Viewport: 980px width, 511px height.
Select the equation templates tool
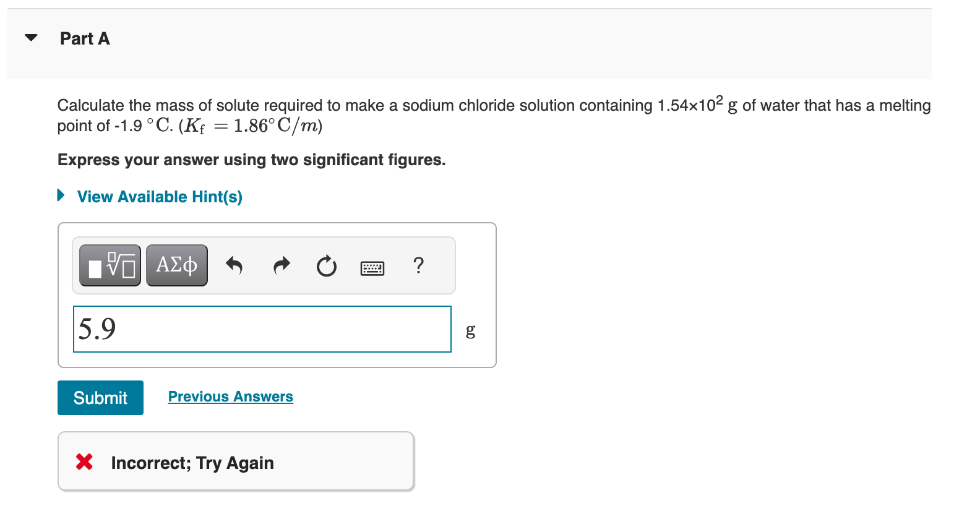[x=110, y=265]
